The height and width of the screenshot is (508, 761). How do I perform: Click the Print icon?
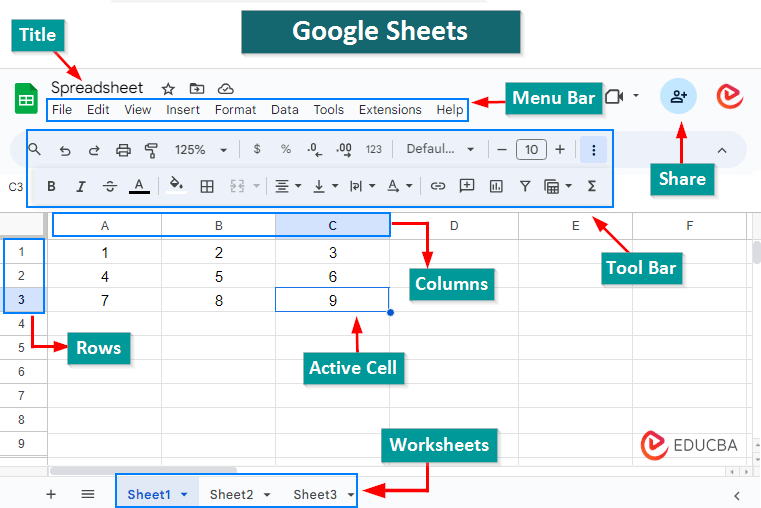click(x=123, y=150)
